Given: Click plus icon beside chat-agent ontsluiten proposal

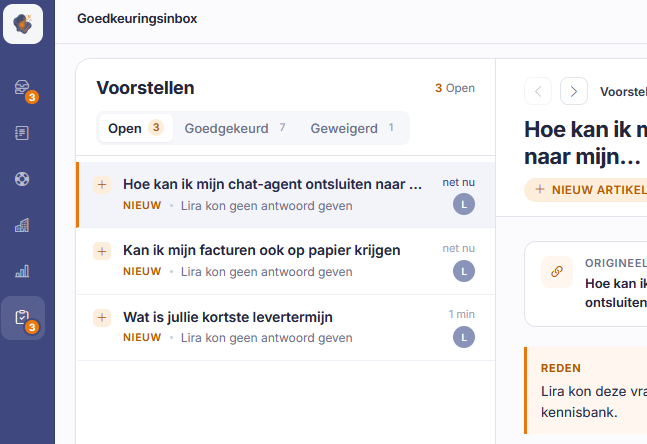Looking at the screenshot, I should (x=102, y=185).
